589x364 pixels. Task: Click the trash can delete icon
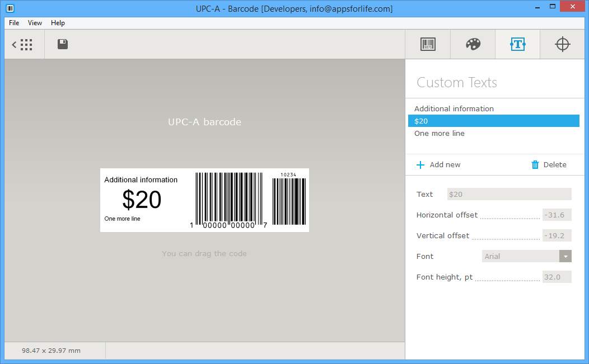[535, 165]
